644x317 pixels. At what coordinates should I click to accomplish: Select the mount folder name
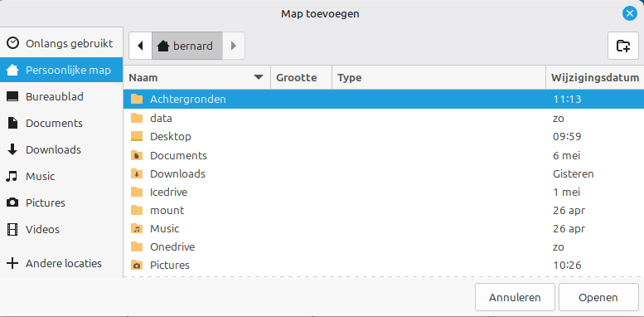point(167,211)
